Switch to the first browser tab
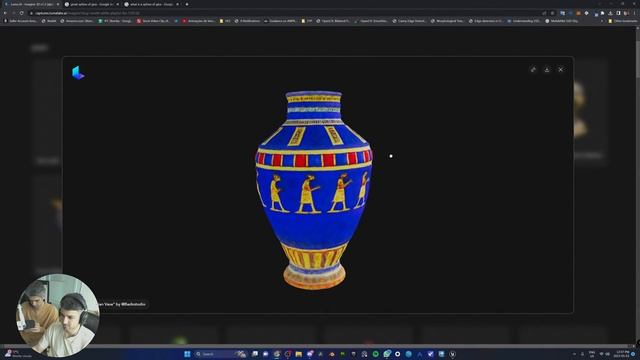640x360 pixels. pyautogui.click(x=32, y=4)
